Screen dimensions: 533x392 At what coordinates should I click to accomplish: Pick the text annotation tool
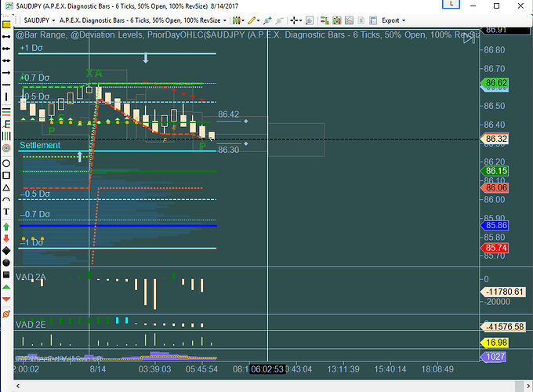(x=6, y=212)
